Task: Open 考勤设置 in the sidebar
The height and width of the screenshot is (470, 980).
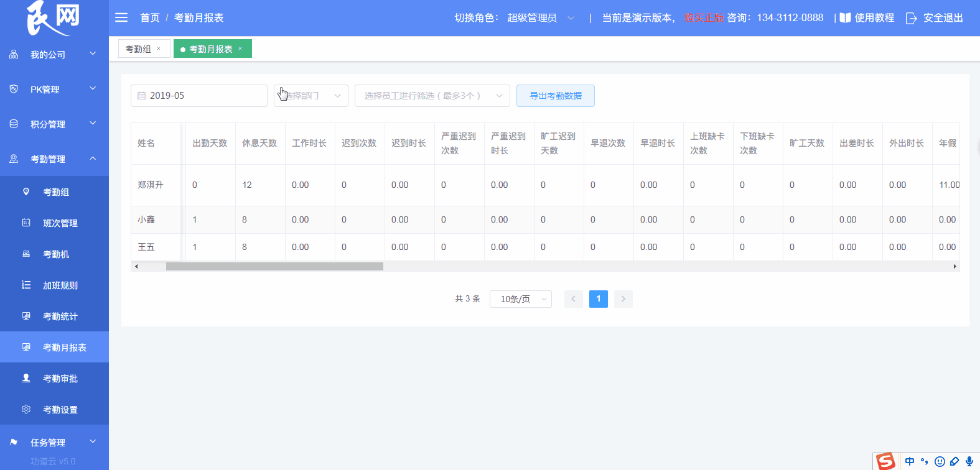Action: pyautogui.click(x=54, y=409)
